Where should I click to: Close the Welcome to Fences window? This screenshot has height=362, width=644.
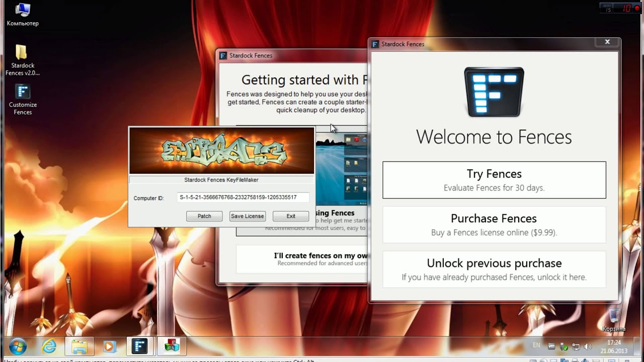tap(607, 42)
